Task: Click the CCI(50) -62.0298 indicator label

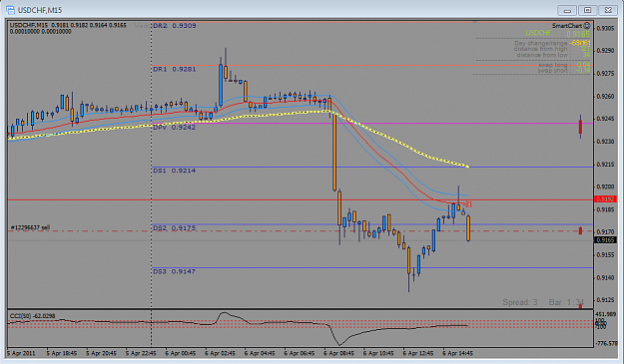Action: point(33,316)
